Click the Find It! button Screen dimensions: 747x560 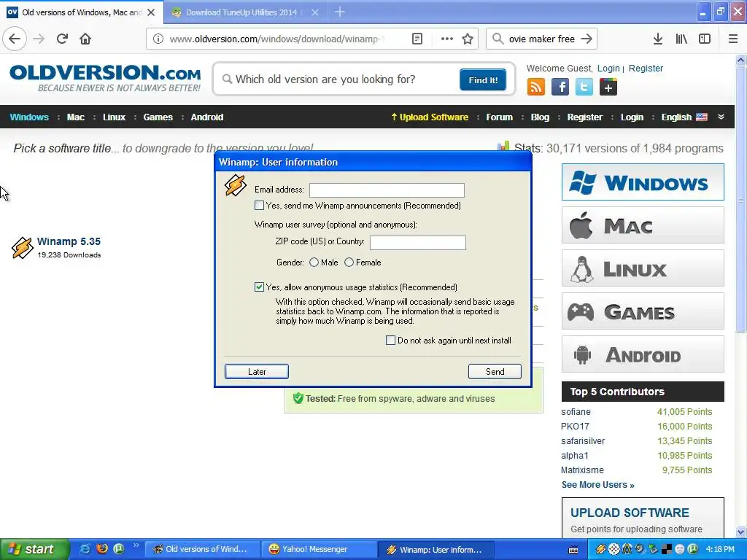point(483,79)
